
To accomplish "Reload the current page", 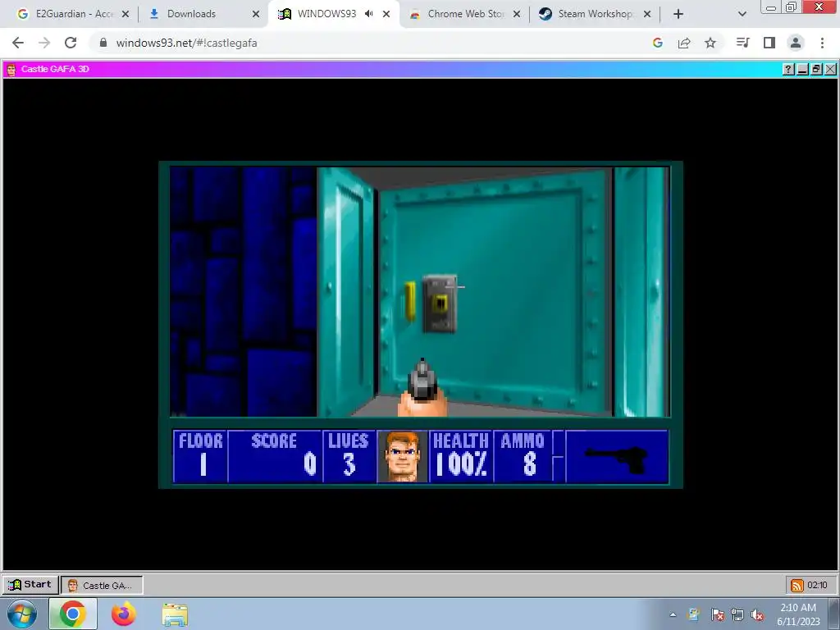I will [x=71, y=43].
